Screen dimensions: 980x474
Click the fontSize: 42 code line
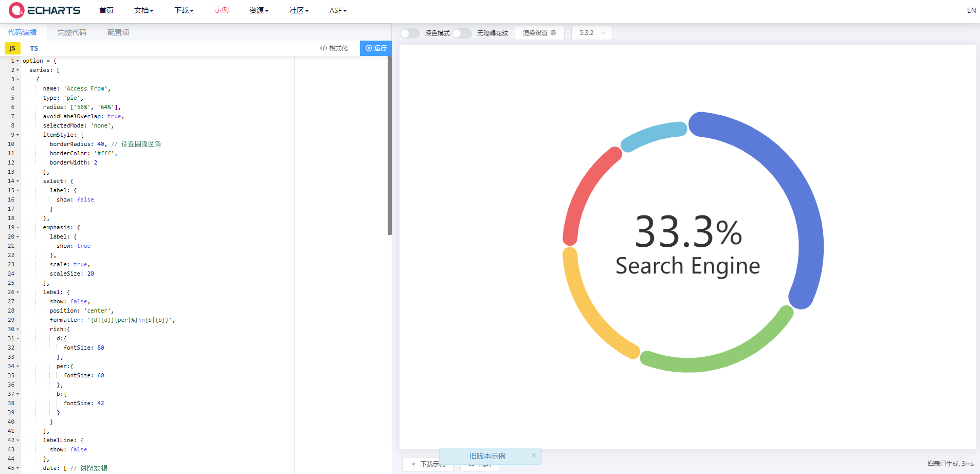point(84,403)
